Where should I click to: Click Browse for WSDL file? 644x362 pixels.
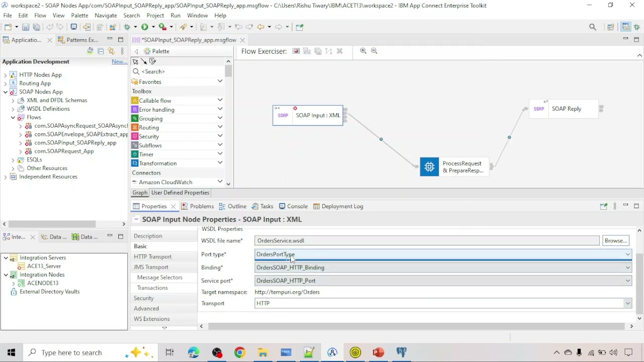(615, 240)
